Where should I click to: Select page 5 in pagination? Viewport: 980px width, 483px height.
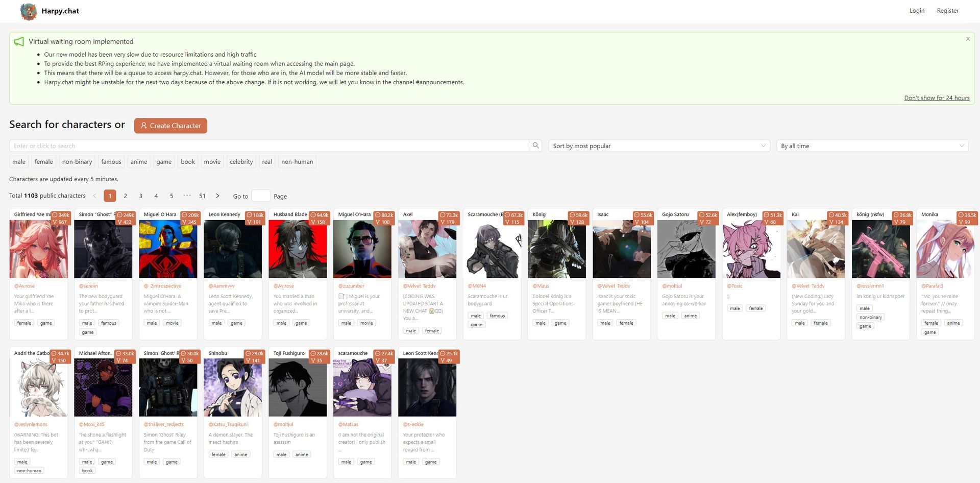(171, 196)
